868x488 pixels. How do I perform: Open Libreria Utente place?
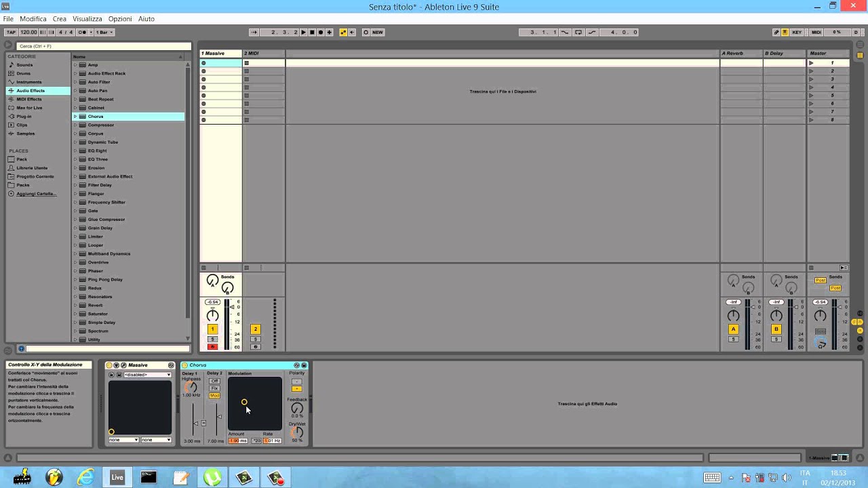(32, 167)
